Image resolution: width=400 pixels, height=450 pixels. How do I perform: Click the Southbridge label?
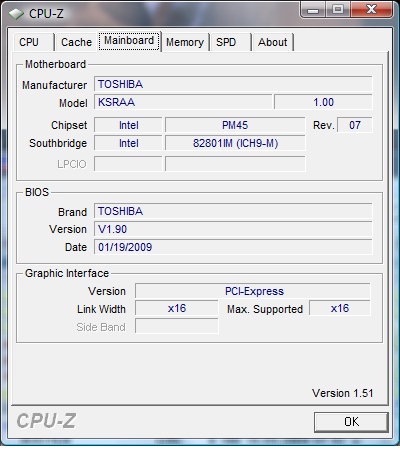coord(58,143)
